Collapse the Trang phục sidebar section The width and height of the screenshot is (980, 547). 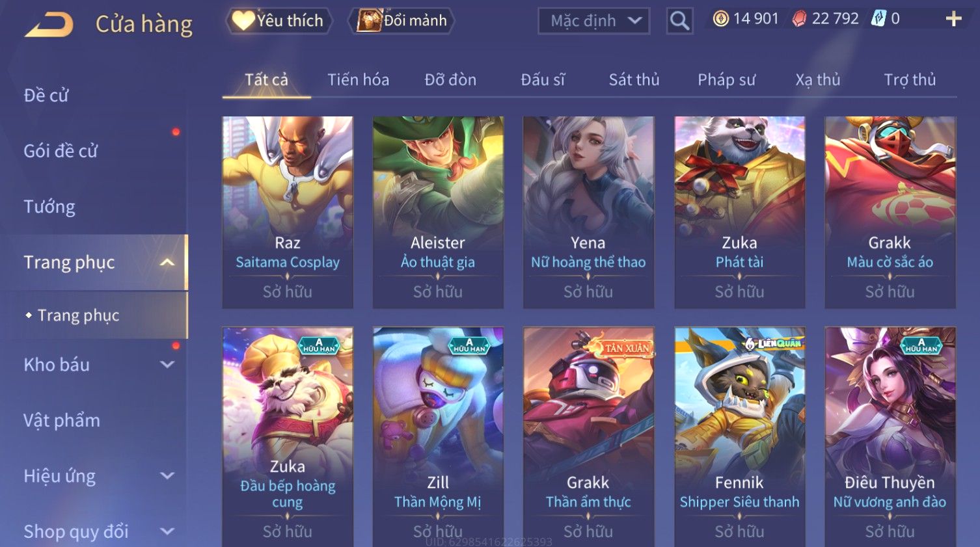(x=167, y=262)
